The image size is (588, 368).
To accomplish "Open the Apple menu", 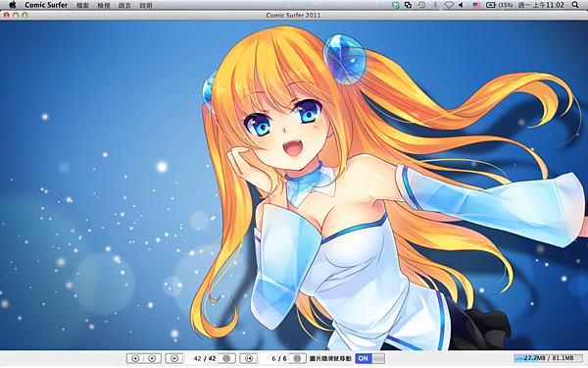I will click(x=13, y=5).
